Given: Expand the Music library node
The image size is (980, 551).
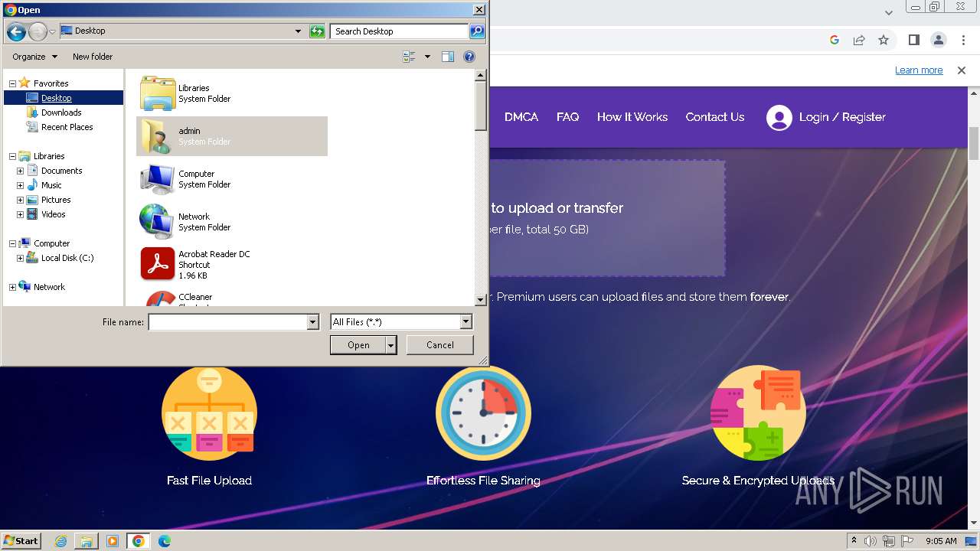Looking at the screenshot, I should 20,185.
